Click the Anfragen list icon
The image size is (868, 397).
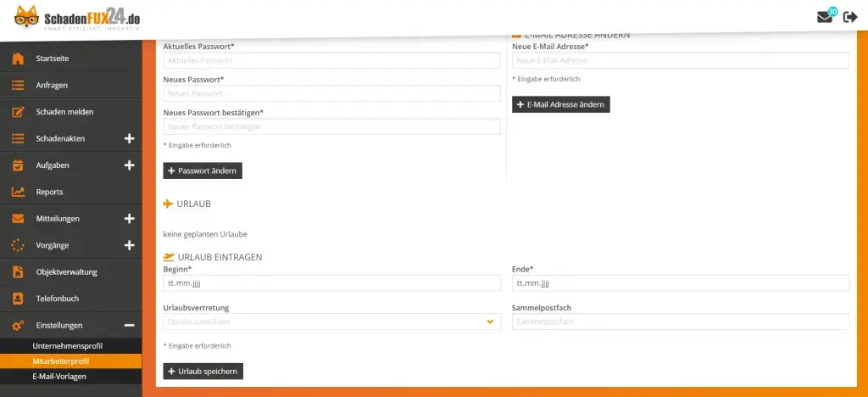17,85
